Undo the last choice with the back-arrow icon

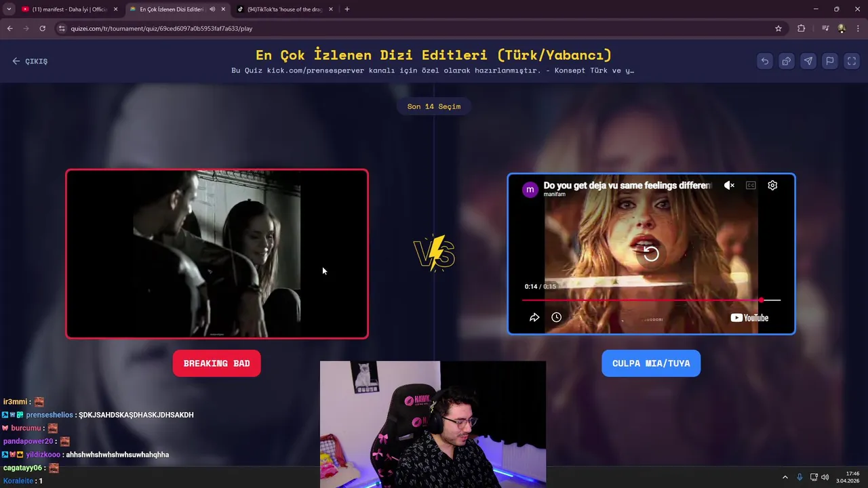click(765, 61)
